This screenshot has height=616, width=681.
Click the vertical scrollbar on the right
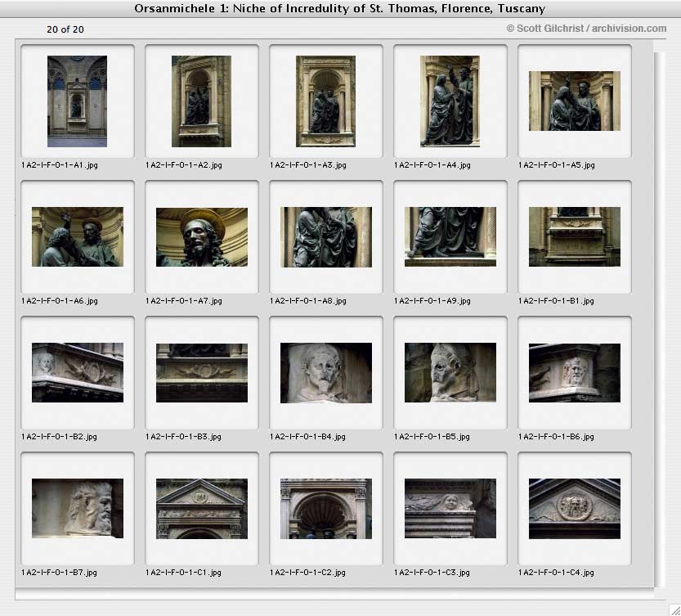(660, 320)
